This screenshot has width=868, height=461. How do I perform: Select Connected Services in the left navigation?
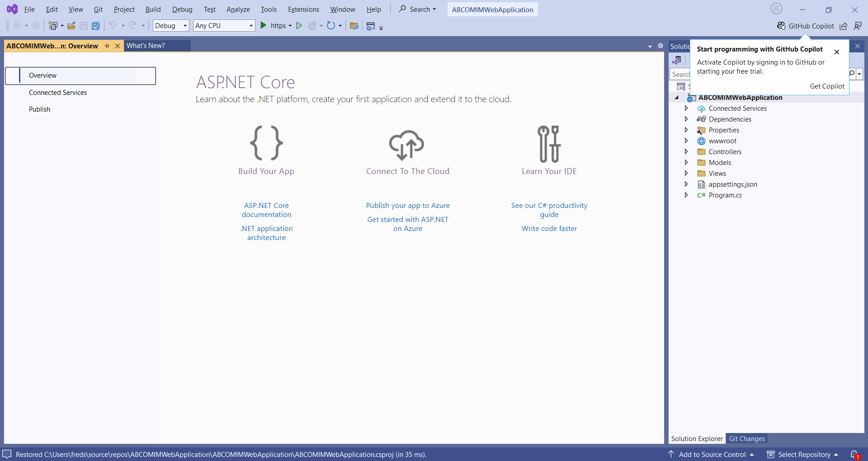58,93
